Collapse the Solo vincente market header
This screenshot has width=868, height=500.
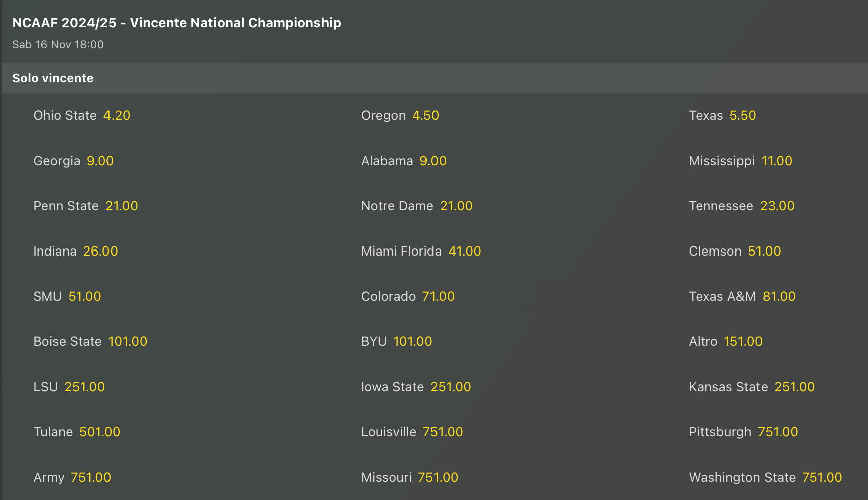click(x=53, y=78)
